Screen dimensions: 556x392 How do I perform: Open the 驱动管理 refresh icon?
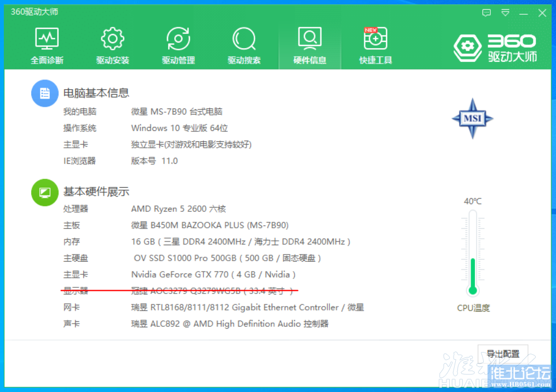click(179, 39)
